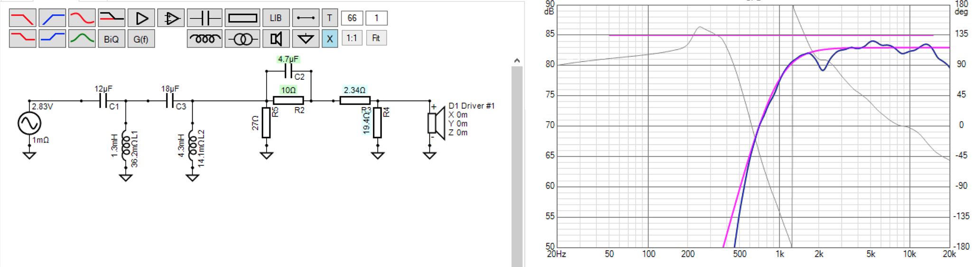
Task: Select the black-and-red step line filter icon
Action: (111, 18)
